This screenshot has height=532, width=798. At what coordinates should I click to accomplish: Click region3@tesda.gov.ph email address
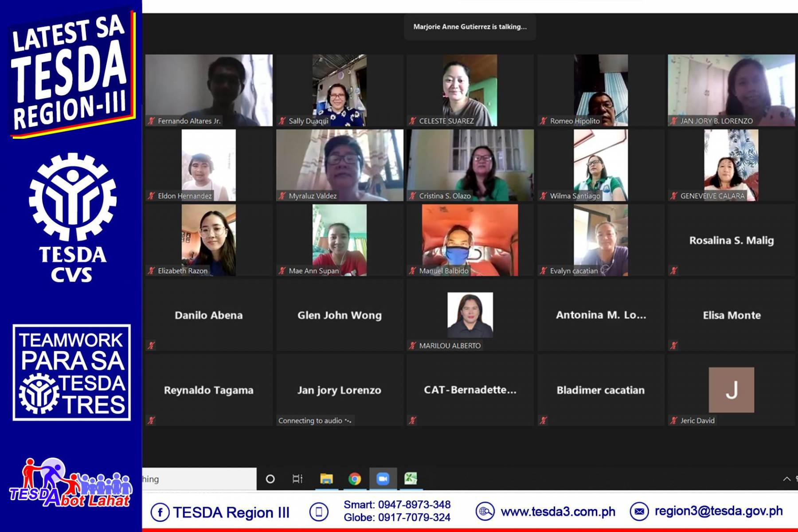pos(719,511)
